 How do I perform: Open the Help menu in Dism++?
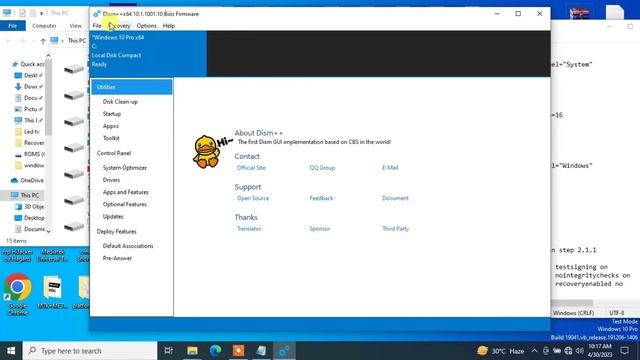[169, 26]
